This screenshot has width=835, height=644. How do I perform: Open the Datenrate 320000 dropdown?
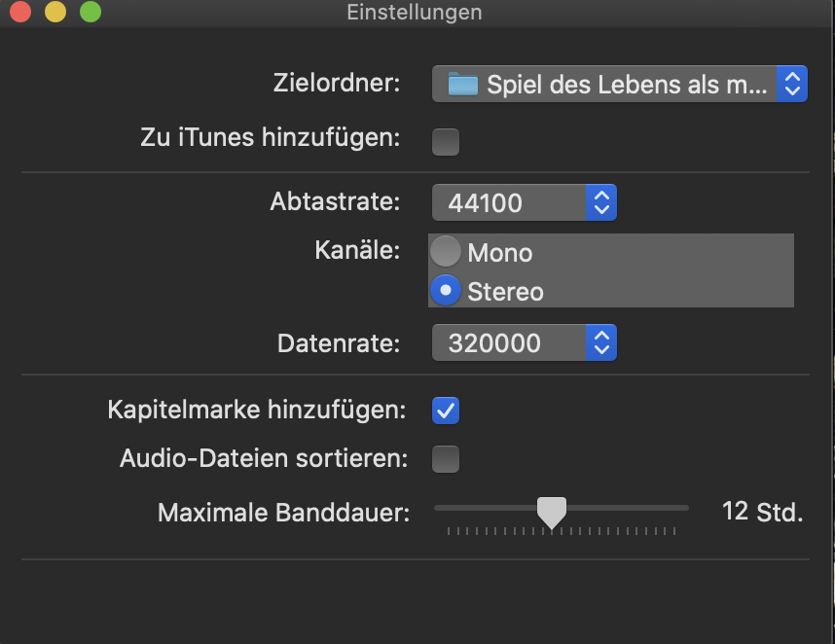(x=511, y=342)
